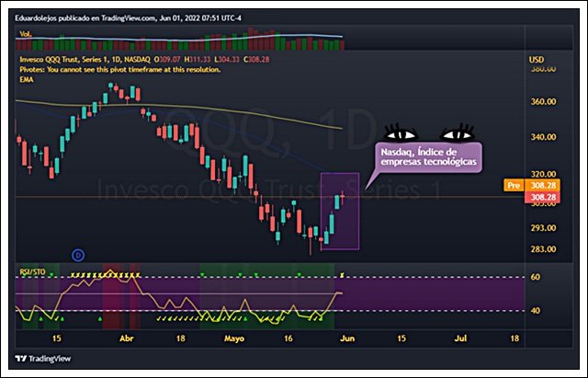The height and width of the screenshot is (378, 588).
Task: Click the TradingView logo
Action: pyautogui.click(x=43, y=359)
